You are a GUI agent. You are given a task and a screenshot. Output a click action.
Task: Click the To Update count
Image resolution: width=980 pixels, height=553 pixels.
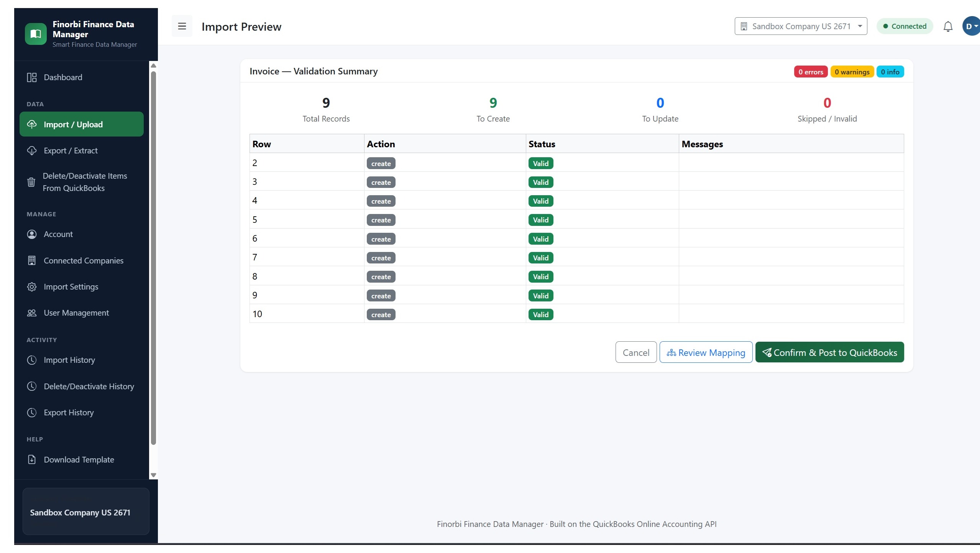[x=660, y=103]
